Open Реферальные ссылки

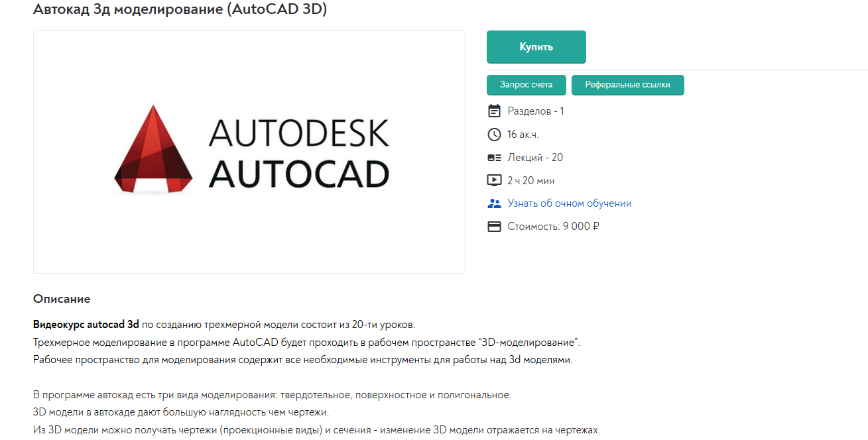click(627, 85)
